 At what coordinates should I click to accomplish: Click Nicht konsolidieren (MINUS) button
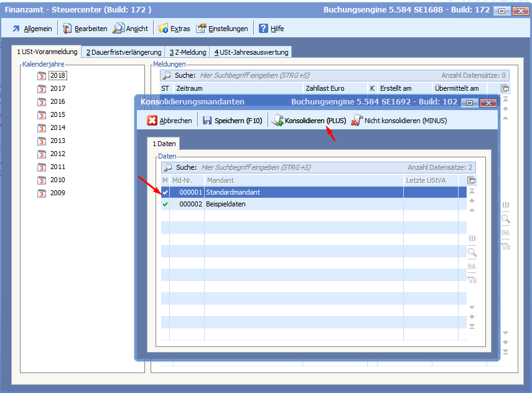(399, 121)
